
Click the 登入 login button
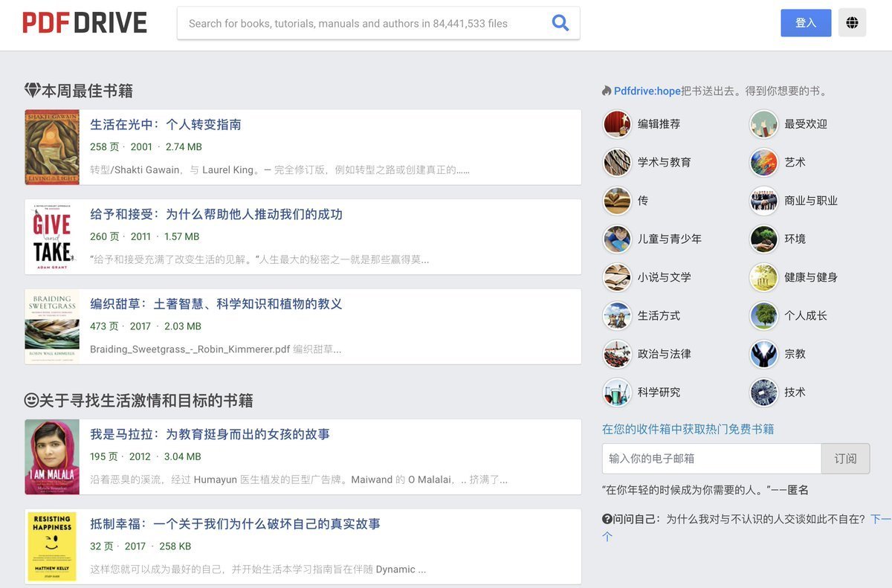pyautogui.click(x=806, y=23)
